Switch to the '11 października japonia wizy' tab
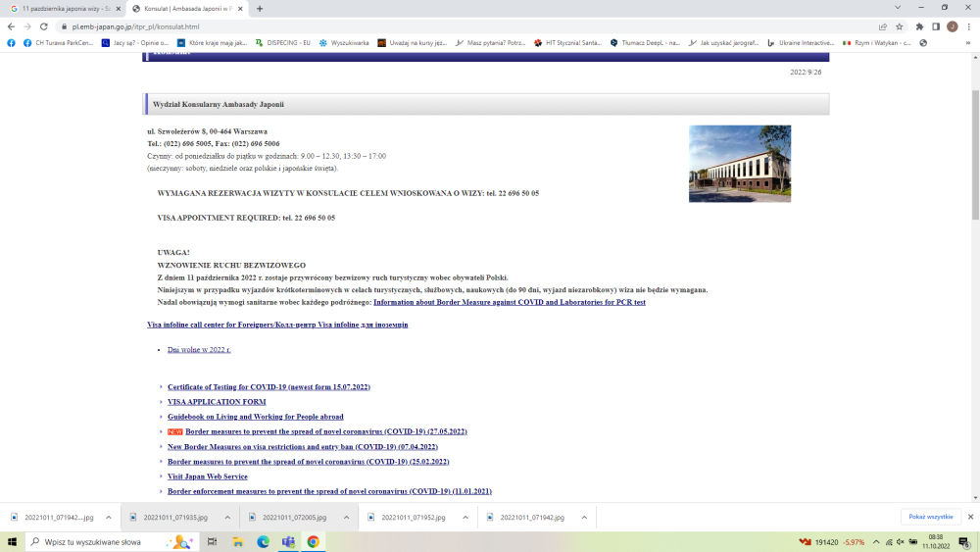Viewport: 980px width, 552px height. click(64, 8)
